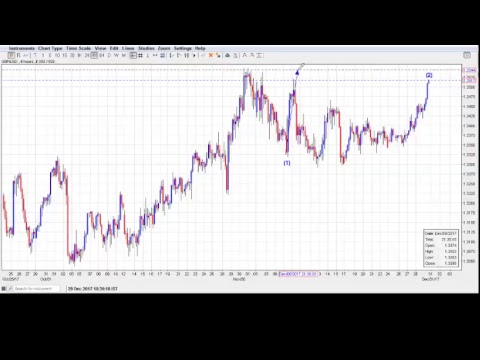480x360 pixels.
Task: Toggle the chart grid icon
Action: coord(140,55)
